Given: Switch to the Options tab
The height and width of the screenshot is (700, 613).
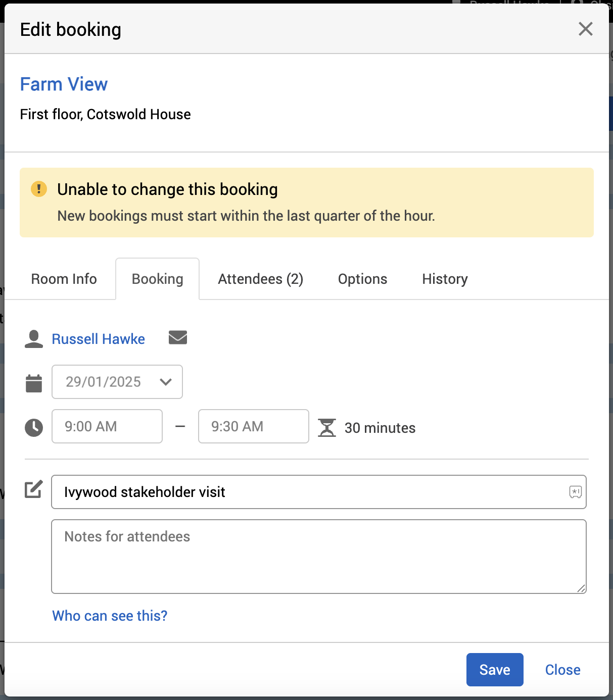Looking at the screenshot, I should tap(362, 279).
